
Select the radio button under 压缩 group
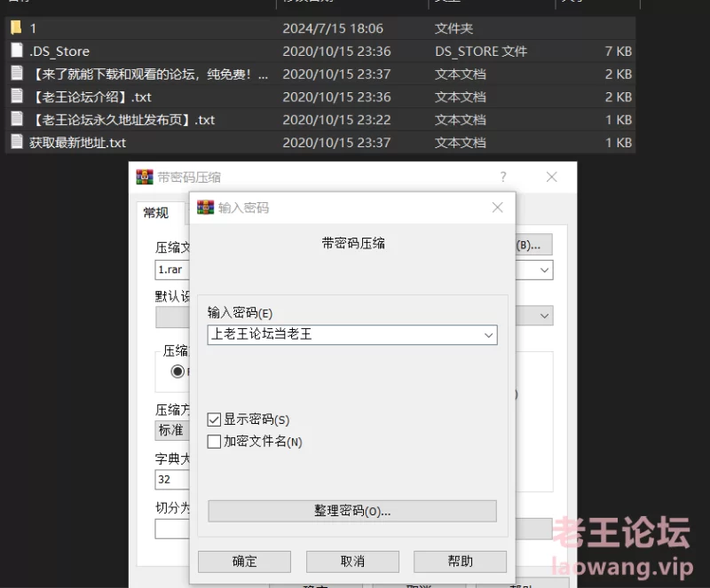pos(177,372)
